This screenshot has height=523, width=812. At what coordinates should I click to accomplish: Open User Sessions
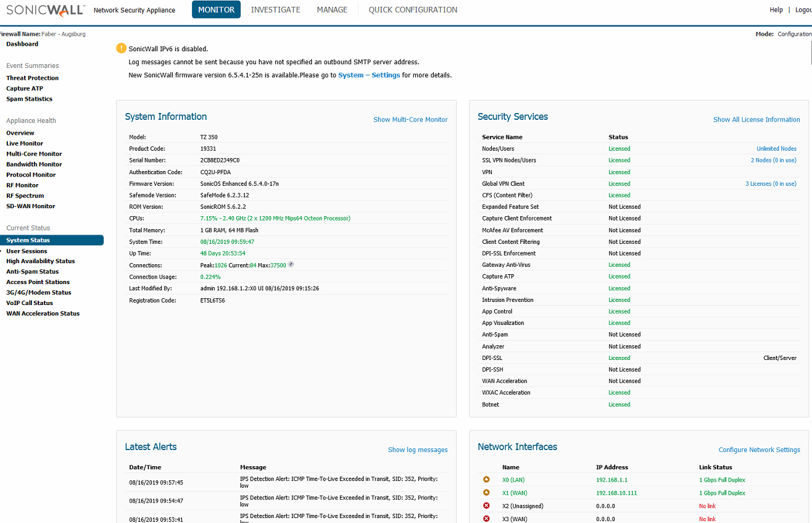pos(27,252)
